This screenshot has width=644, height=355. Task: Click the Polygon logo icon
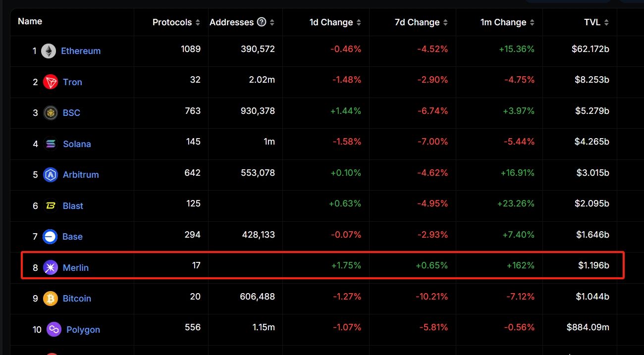[x=54, y=330]
